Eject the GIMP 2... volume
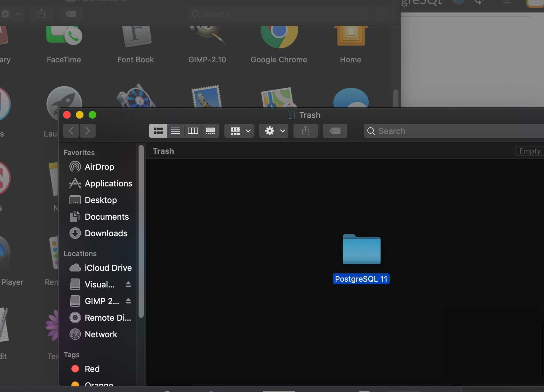544x392 pixels. pos(128,301)
